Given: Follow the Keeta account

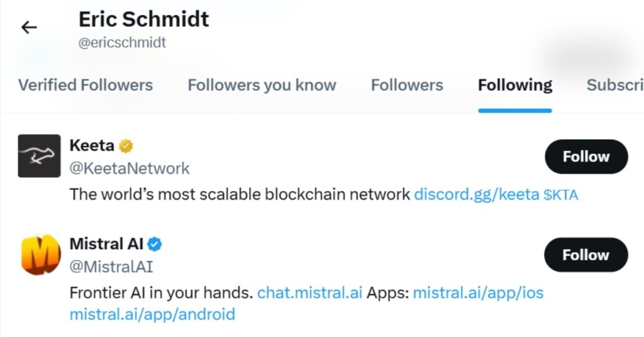Looking at the screenshot, I should tap(586, 157).
